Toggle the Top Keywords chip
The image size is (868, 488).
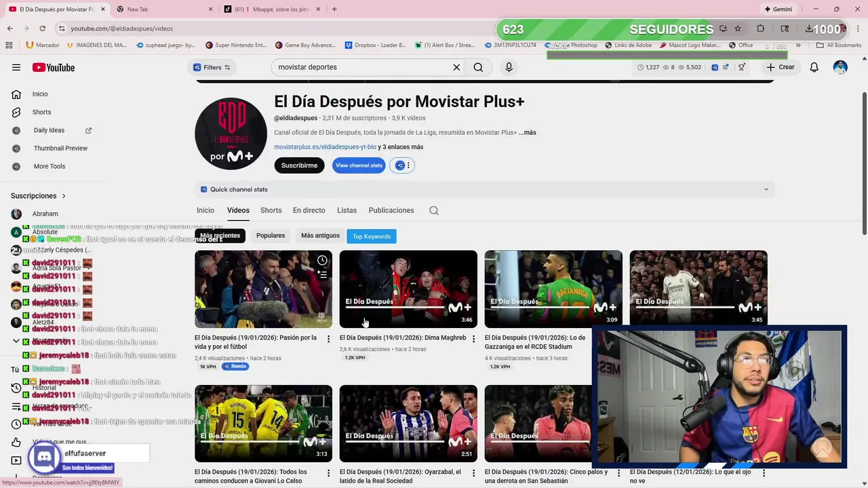372,237
